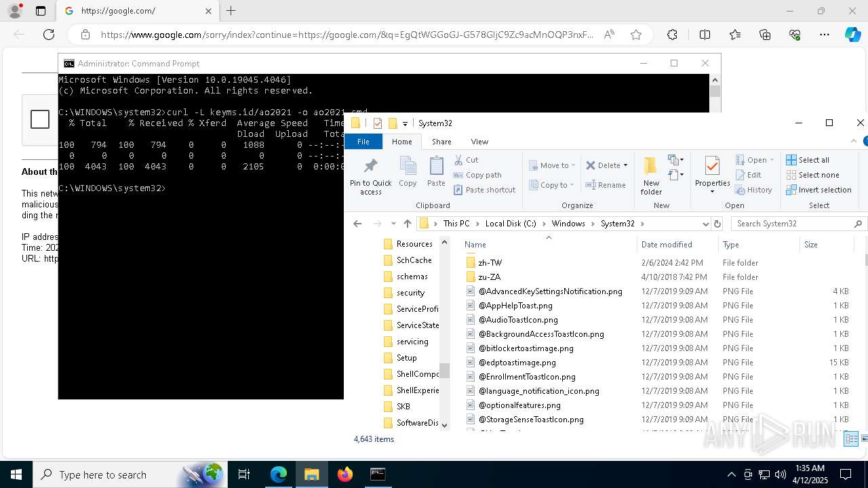Open Edge tab actions menu icon

click(x=41, y=11)
